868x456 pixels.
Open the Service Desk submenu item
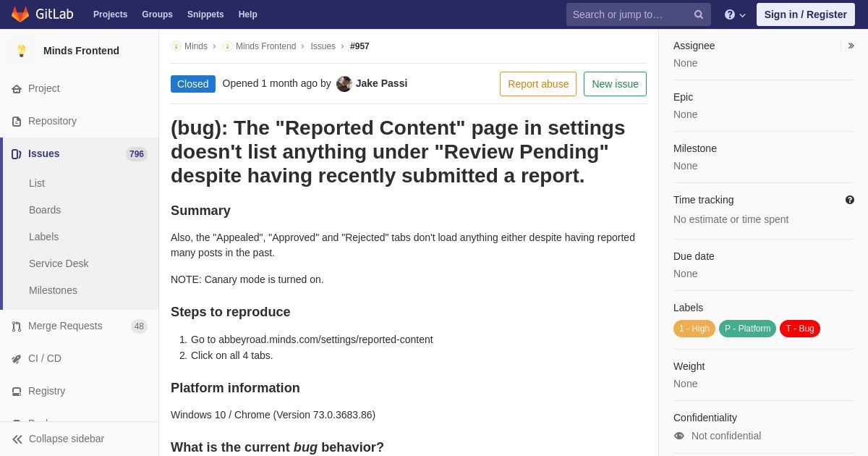click(59, 263)
